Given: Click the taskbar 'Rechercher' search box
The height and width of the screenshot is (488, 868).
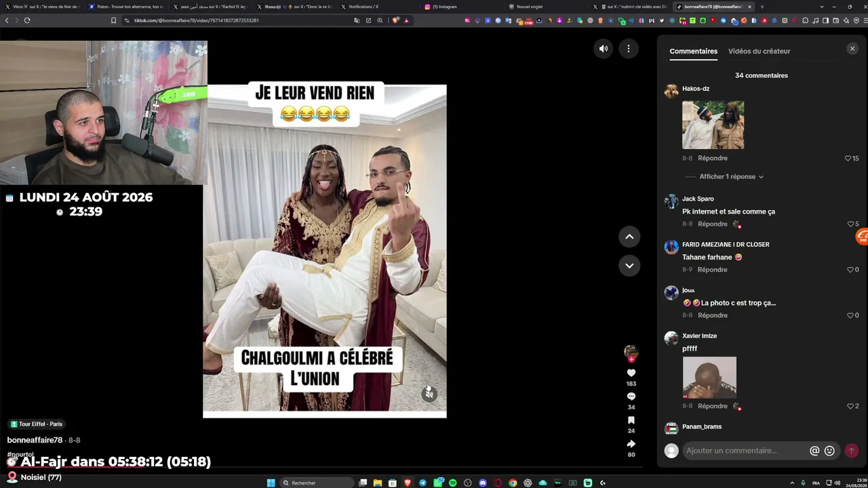Looking at the screenshot, I should coord(317,483).
